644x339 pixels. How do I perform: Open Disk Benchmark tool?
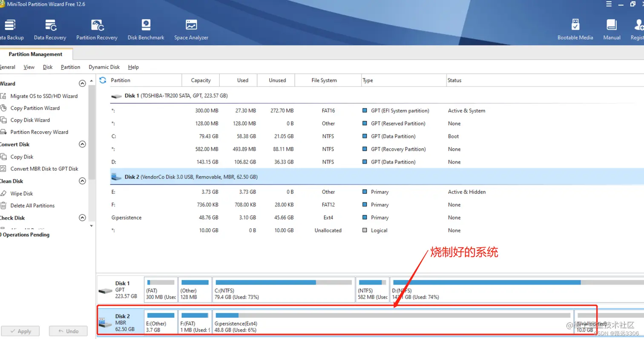click(146, 29)
